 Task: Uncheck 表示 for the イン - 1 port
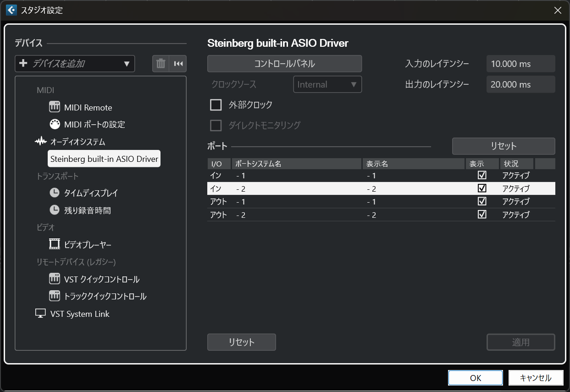click(x=482, y=175)
